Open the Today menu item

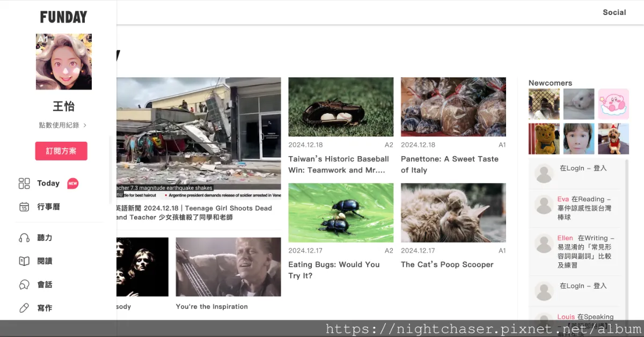coord(48,184)
